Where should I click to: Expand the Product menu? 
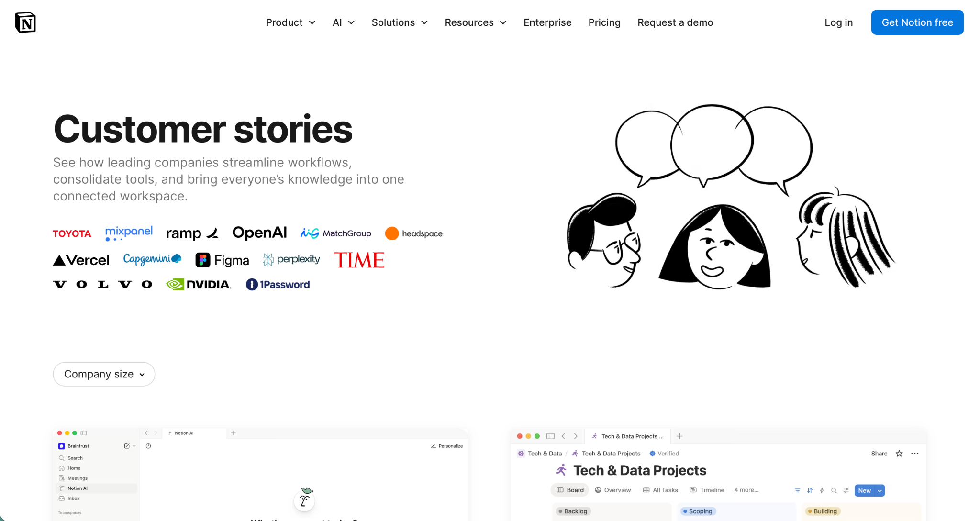[290, 22]
